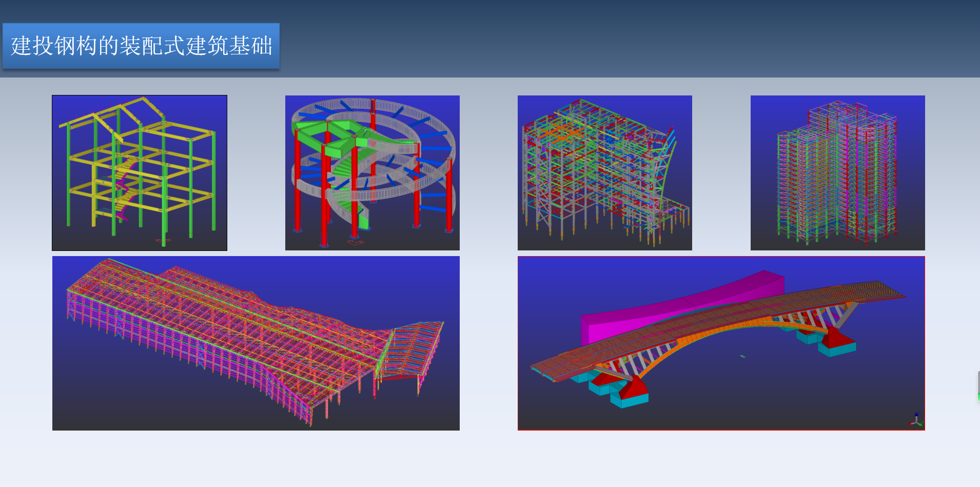
Task: Select the spiral ramp structure model image
Action: point(373,173)
